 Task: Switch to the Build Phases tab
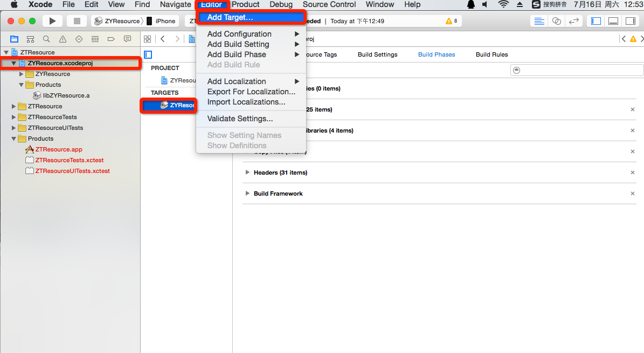(436, 54)
